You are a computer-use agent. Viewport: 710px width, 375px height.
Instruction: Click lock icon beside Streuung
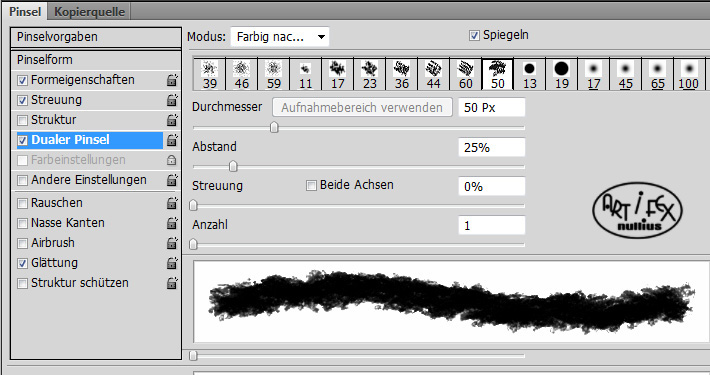[x=172, y=100]
